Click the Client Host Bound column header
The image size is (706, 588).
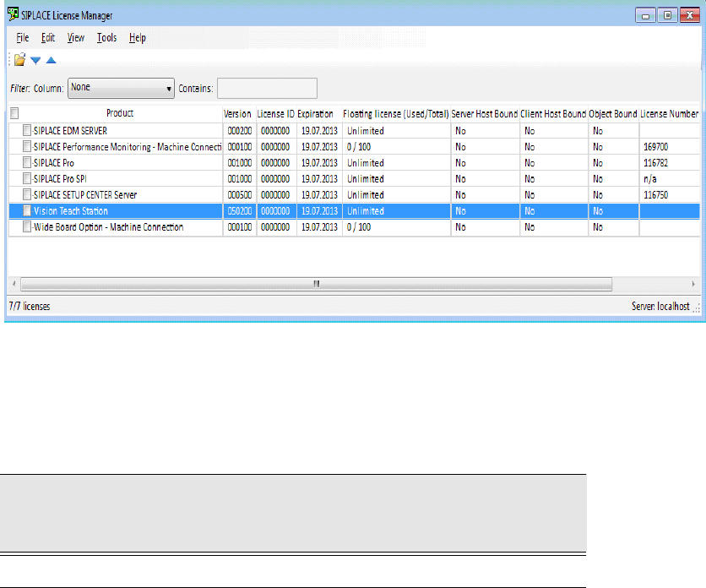[553, 114]
